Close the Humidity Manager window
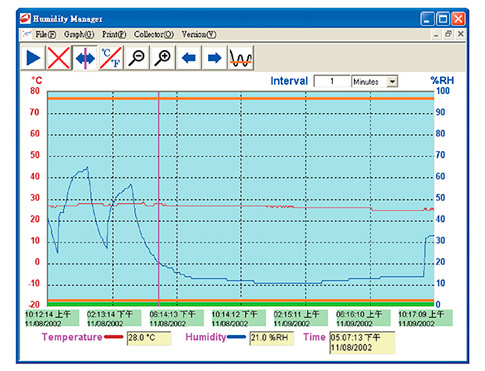The height and width of the screenshot is (371, 485). tap(458, 19)
